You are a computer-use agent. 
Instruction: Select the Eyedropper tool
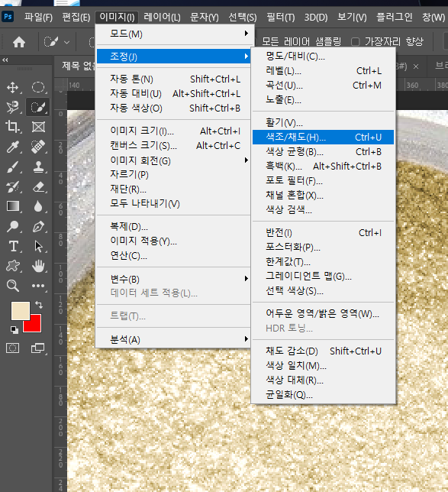(x=12, y=147)
